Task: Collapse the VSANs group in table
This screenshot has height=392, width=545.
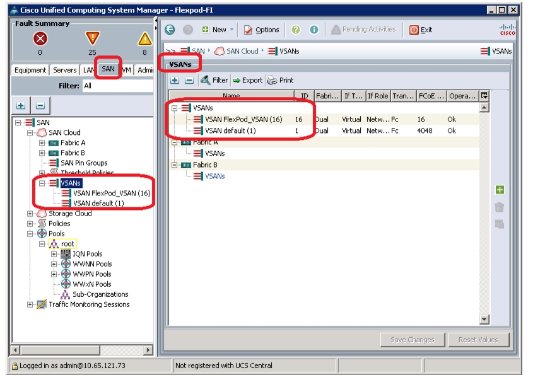Action: pyautogui.click(x=175, y=108)
